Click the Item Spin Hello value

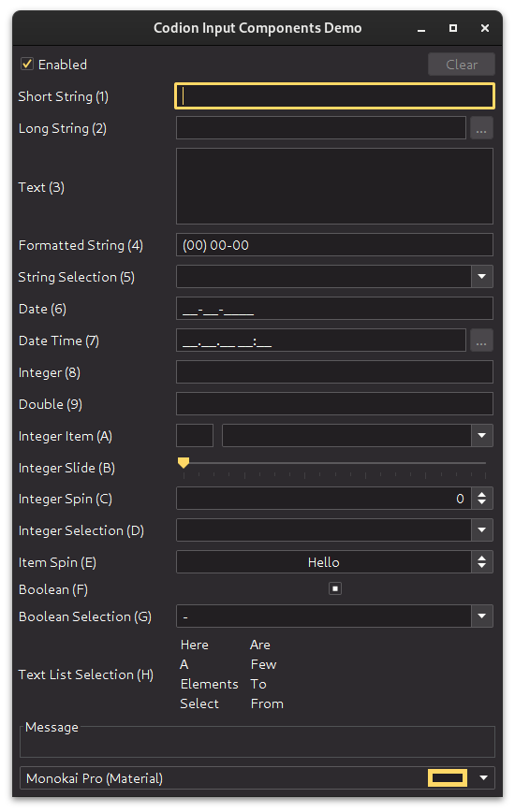point(324,562)
